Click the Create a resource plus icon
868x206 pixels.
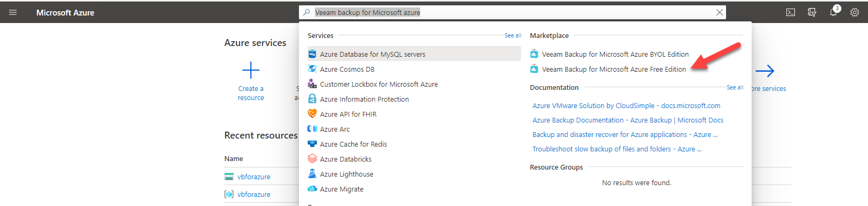point(251,70)
